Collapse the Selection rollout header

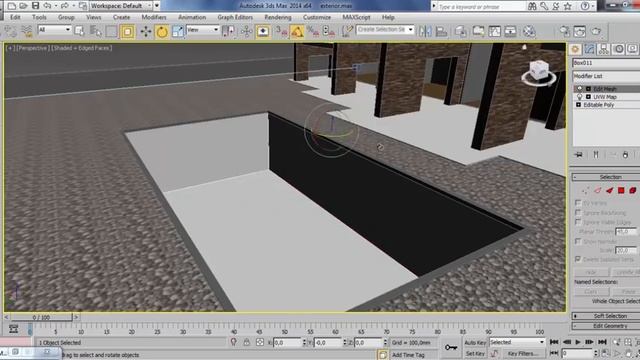tap(606, 177)
